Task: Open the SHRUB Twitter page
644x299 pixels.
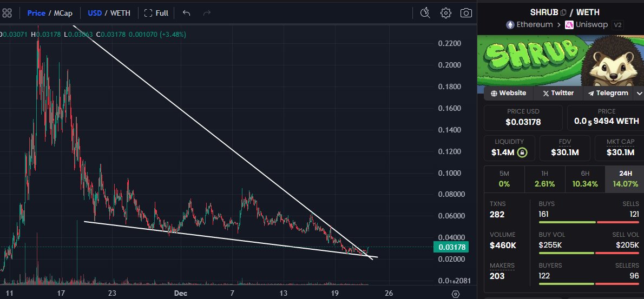Action: coord(558,93)
